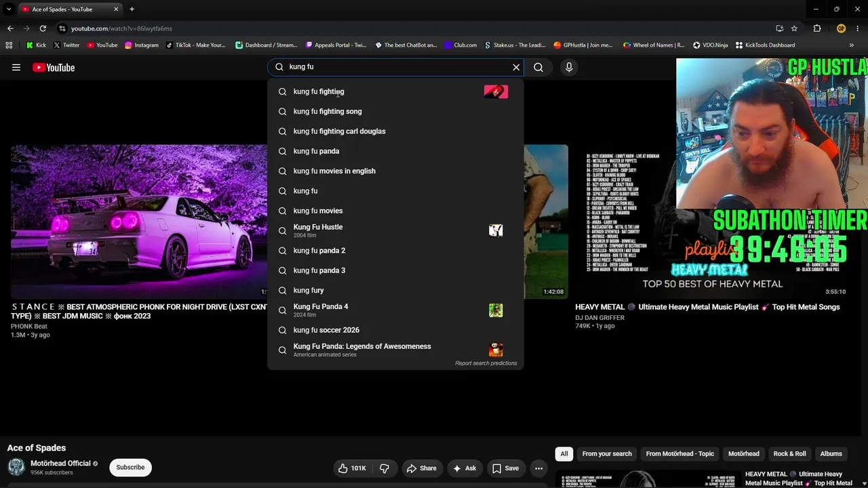Open the KickTools Dashboard bookmark
868x488 pixels.
tap(765, 45)
